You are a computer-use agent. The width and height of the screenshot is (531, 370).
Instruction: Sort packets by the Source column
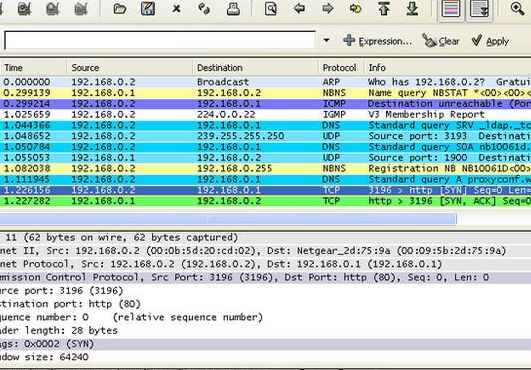[x=130, y=68]
